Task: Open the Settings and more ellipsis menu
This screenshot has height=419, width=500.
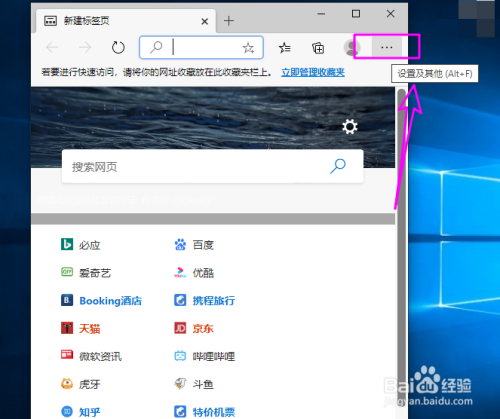Action: [x=387, y=47]
